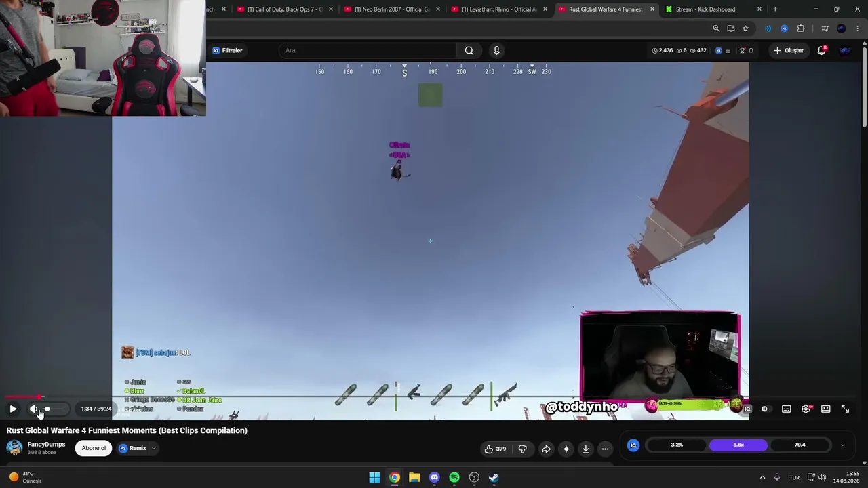Open a new browser tab
The width and height of the screenshot is (868, 488).
775,9
